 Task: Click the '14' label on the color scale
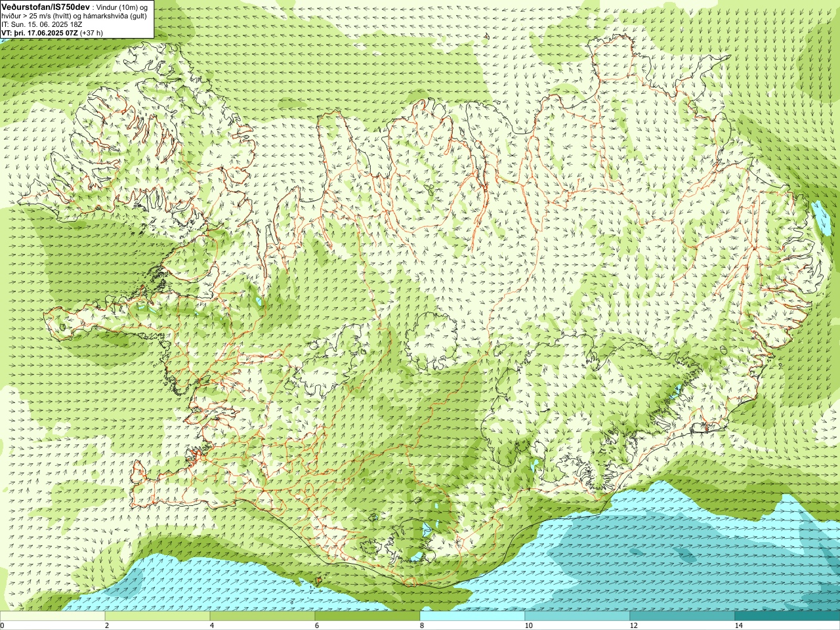[x=738, y=625]
